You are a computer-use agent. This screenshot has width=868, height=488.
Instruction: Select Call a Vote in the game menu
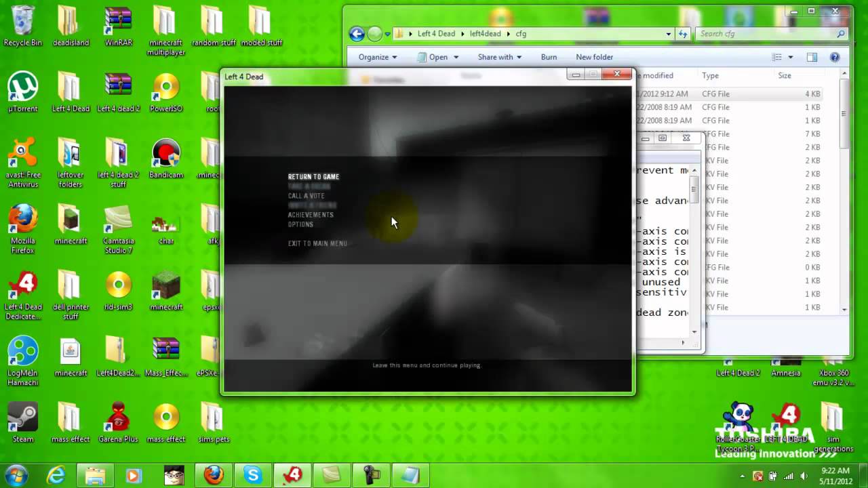pos(306,196)
